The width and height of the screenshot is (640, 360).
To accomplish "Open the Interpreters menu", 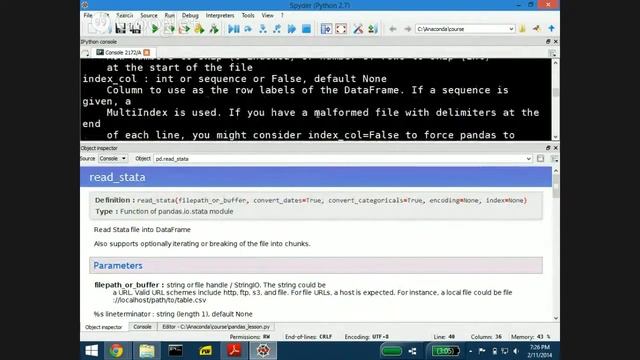I will pos(220,16).
